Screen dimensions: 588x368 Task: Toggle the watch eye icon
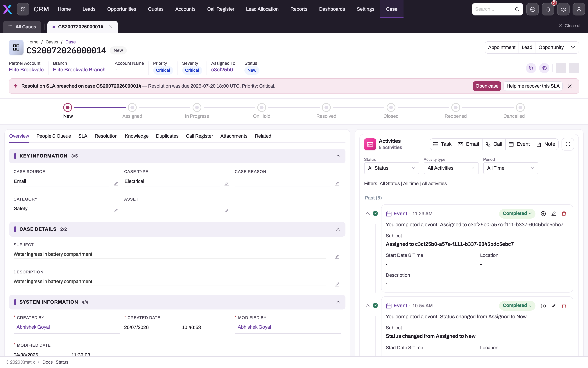544,68
